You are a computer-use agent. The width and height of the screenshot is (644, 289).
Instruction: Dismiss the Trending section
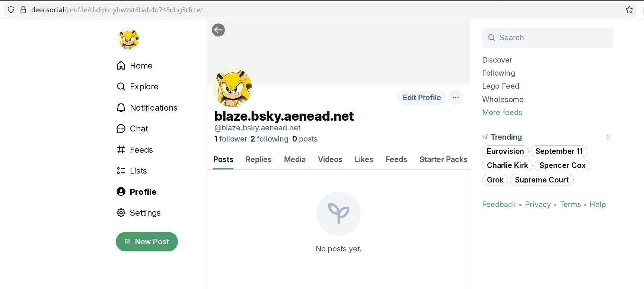609,137
